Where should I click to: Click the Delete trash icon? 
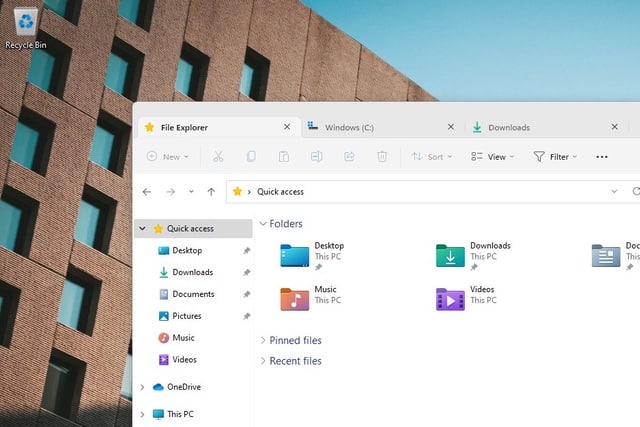[x=382, y=157]
